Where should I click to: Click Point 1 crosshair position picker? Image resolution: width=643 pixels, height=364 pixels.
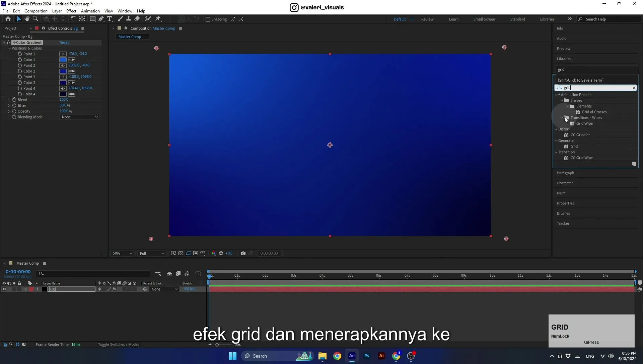tap(63, 54)
